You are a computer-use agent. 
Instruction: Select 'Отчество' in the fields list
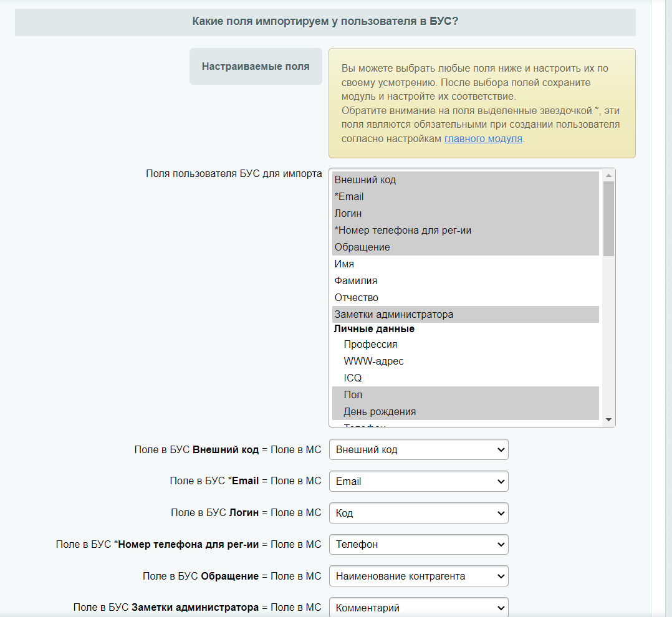pos(357,298)
